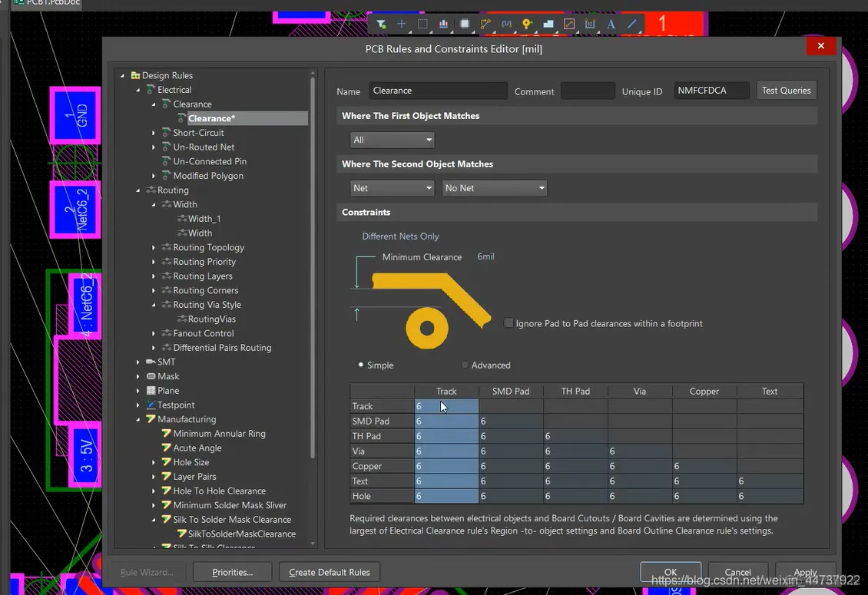Select the place polygon pour icon
This screenshot has height=595, width=868.
[x=548, y=24]
